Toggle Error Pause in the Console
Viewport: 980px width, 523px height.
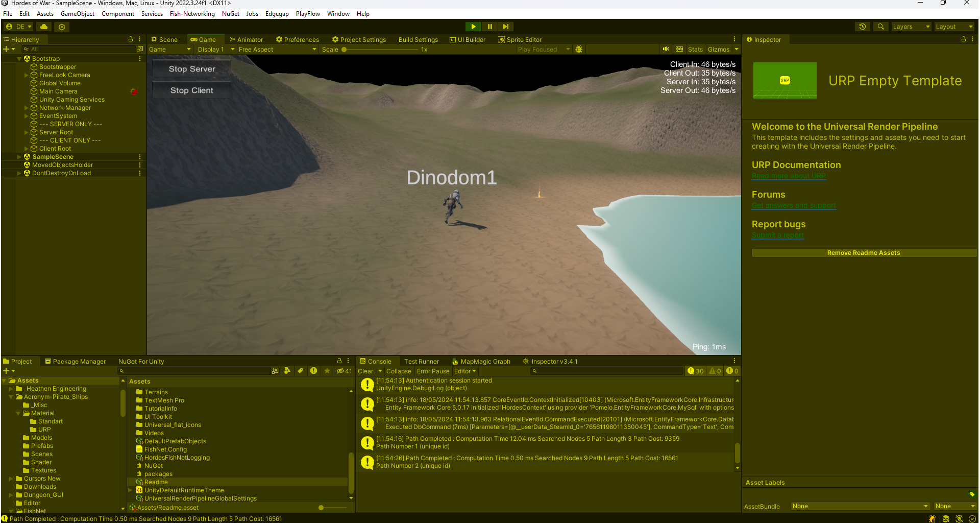433,371
